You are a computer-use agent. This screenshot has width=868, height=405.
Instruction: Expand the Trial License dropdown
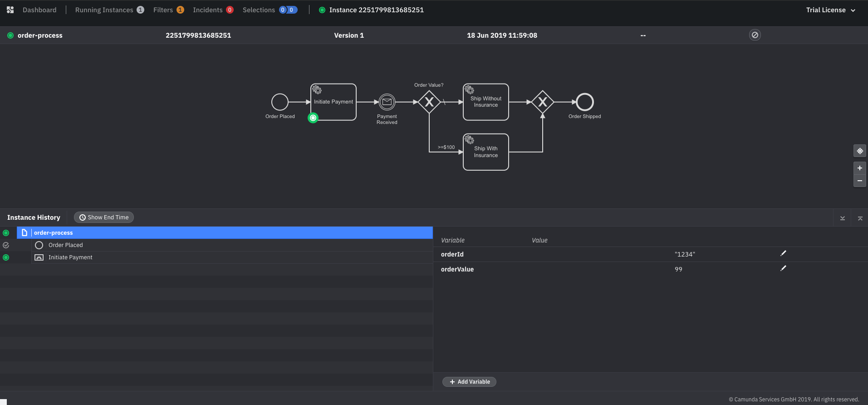(830, 10)
